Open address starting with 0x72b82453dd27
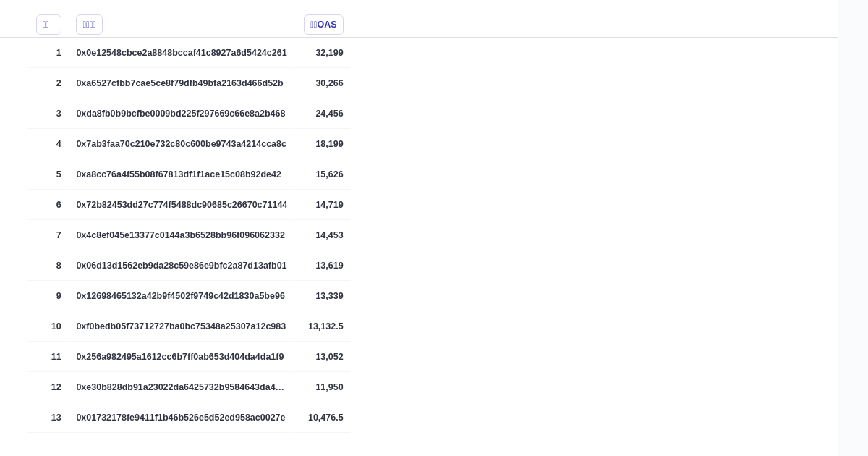This screenshot has width=868, height=456. [x=182, y=205]
